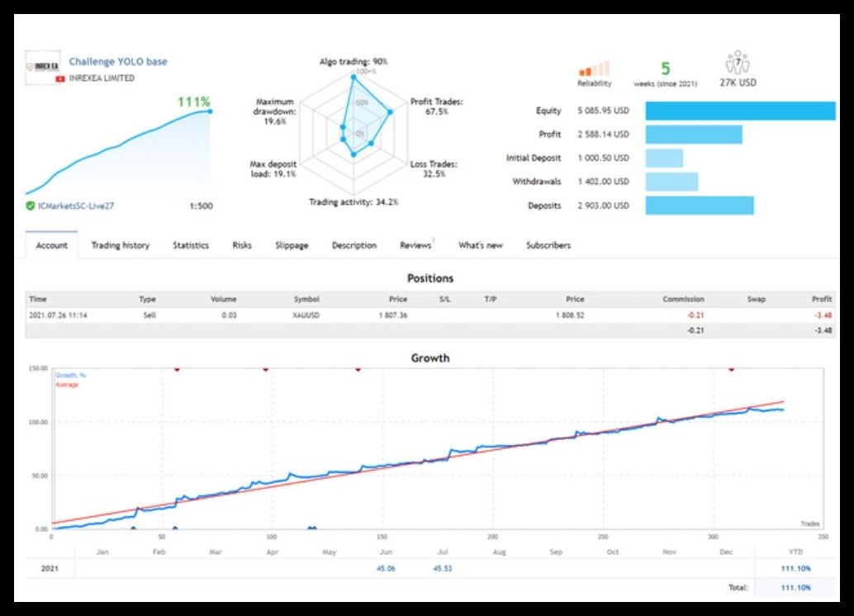Click the rightmost red marker atop Growth chart
Screen dimensions: 854x616
coord(731,370)
